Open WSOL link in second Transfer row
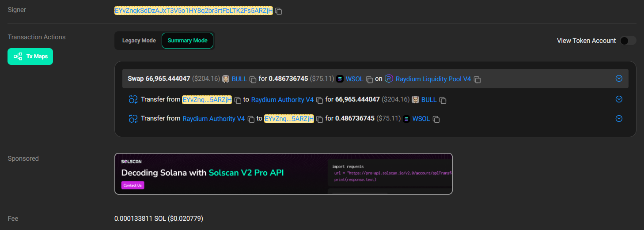 (x=421, y=119)
